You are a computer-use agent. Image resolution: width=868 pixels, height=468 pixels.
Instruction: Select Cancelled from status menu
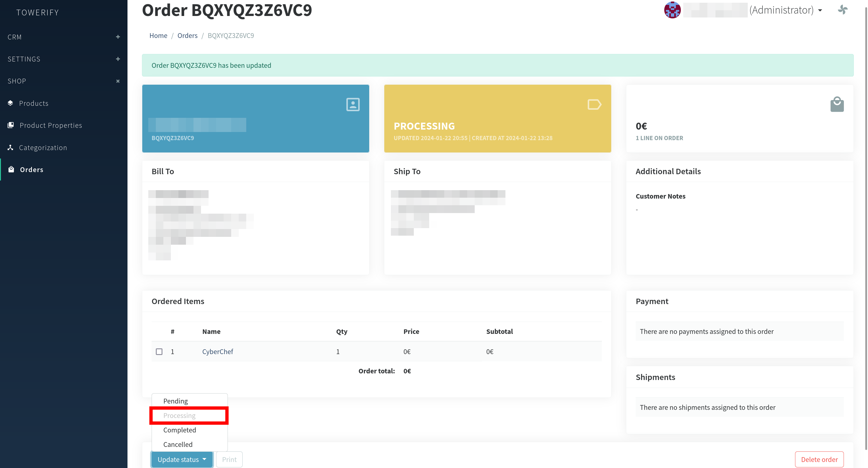178,444
